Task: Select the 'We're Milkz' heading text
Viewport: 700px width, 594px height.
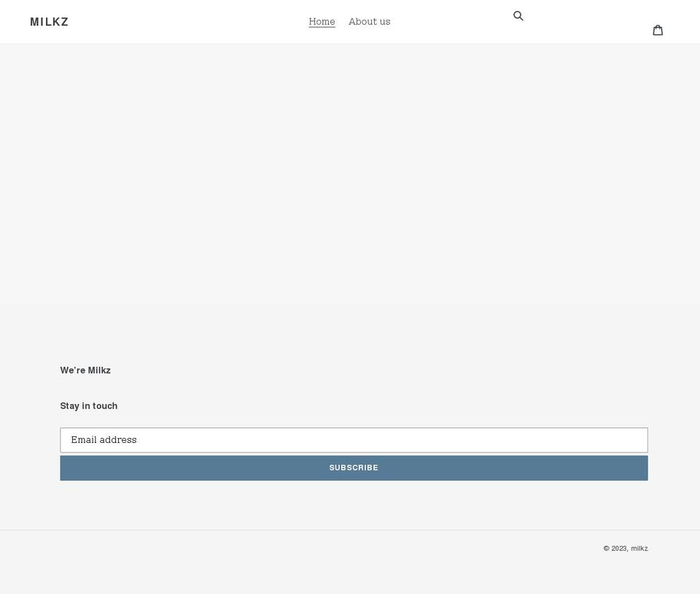Action: 85,370
